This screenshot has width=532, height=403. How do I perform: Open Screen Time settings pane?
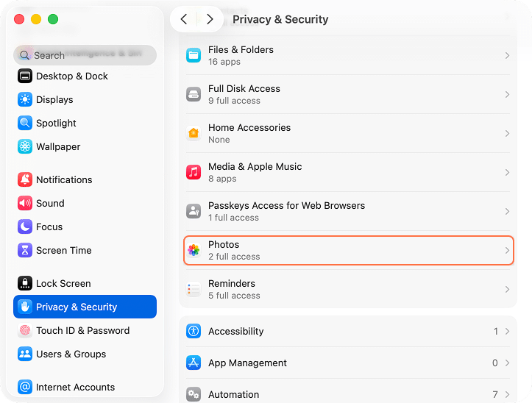[x=64, y=250]
